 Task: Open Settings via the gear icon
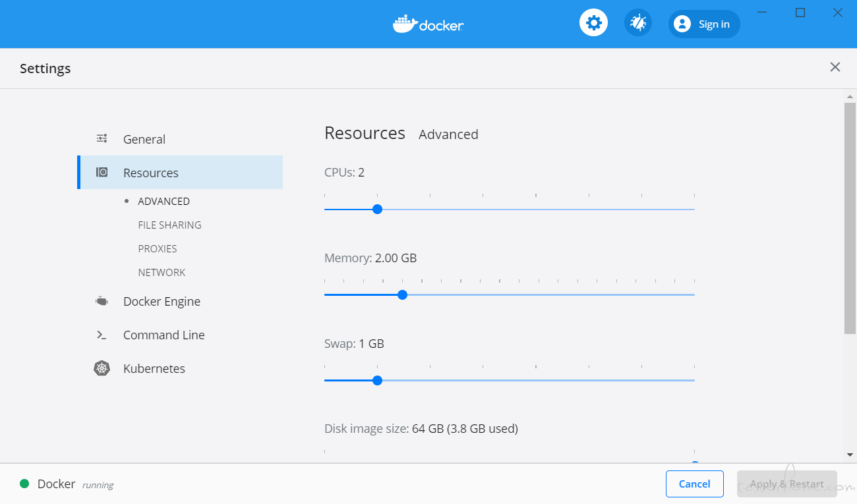click(593, 23)
